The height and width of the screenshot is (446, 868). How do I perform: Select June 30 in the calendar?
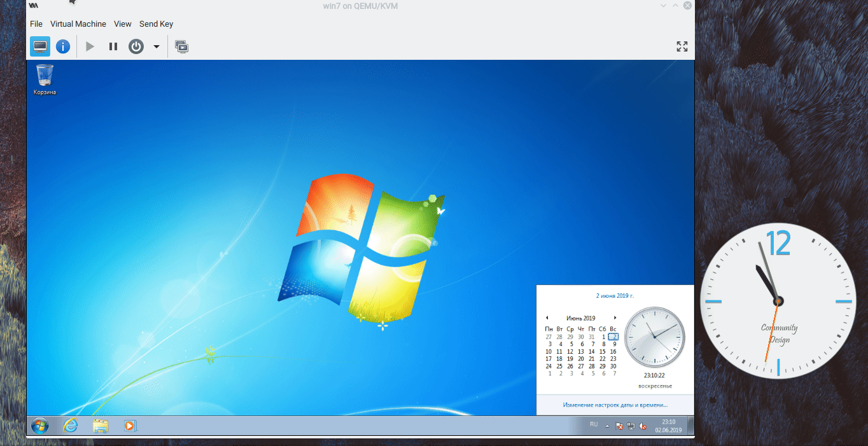[x=613, y=366]
